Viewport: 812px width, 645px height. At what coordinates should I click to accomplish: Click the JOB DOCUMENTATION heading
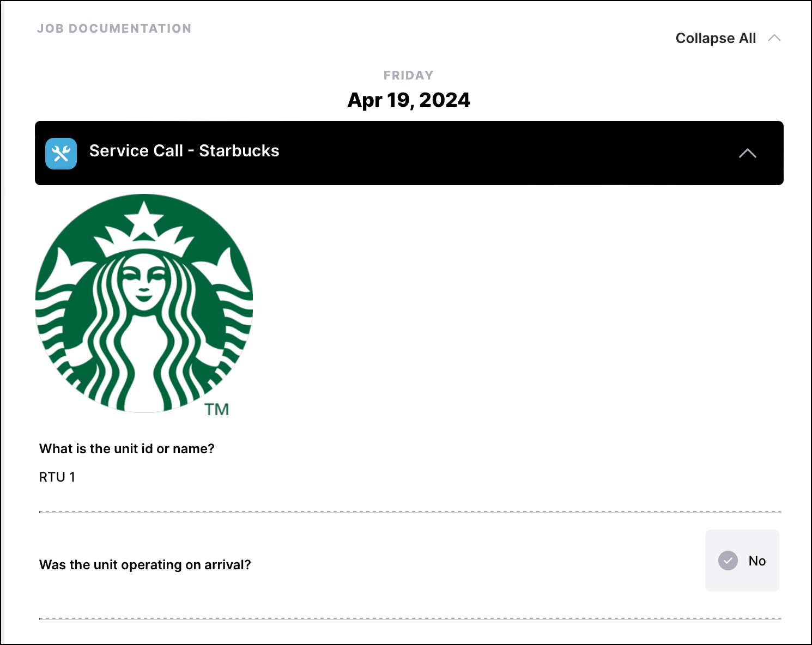(x=114, y=28)
